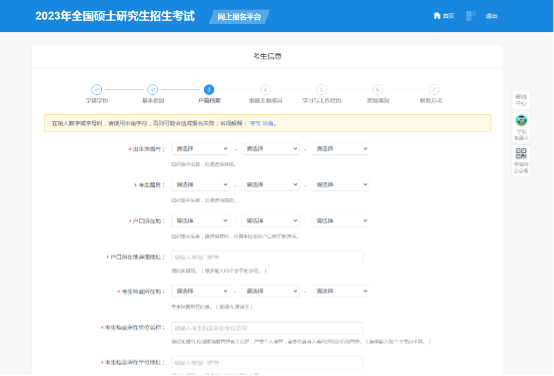The image size is (554, 376).
Task: Open the 户口所在地 county dropdown
Action: [340, 221]
